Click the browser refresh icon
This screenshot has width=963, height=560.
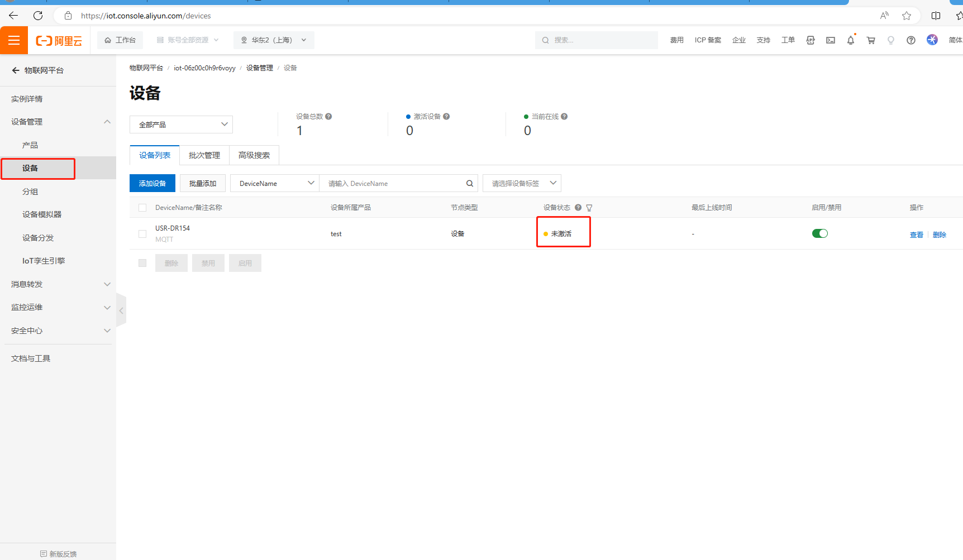click(38, 16)
